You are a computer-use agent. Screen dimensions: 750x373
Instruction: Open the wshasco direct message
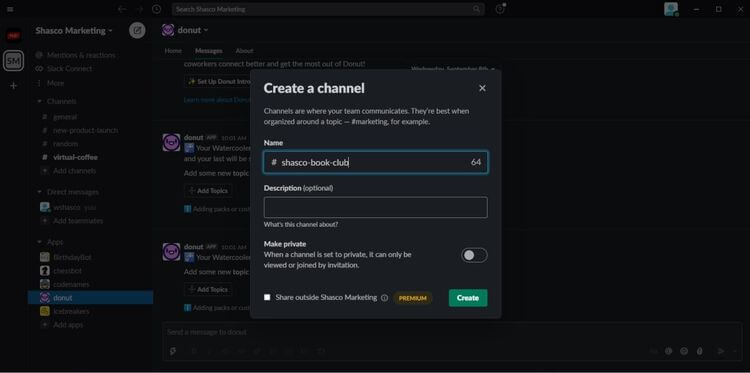(x=68, y=208)
